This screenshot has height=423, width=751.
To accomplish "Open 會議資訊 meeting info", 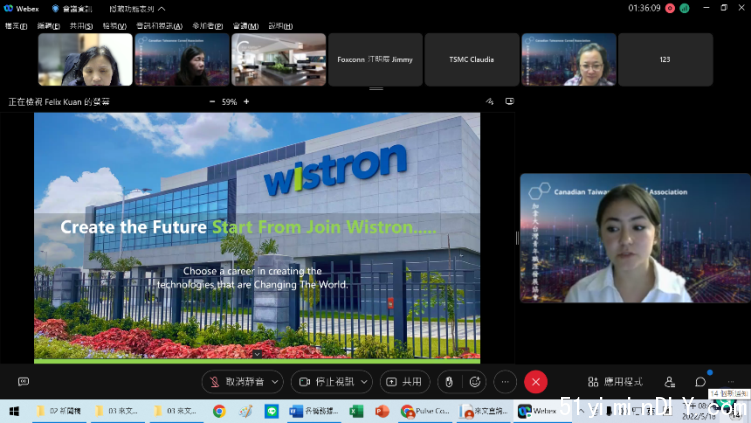I will click(72, 9).
